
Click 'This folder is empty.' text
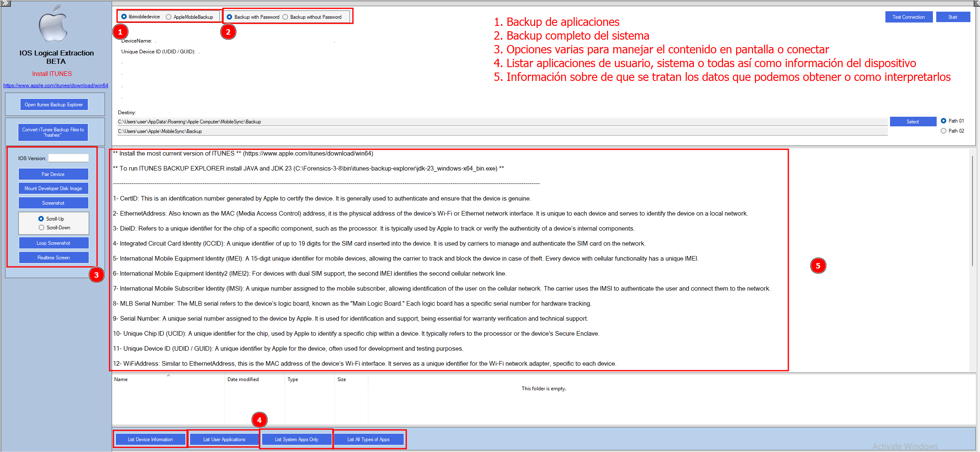[544, 389]
